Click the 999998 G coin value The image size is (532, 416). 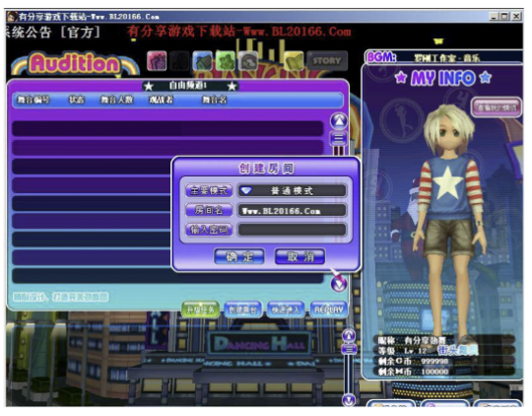434,362
